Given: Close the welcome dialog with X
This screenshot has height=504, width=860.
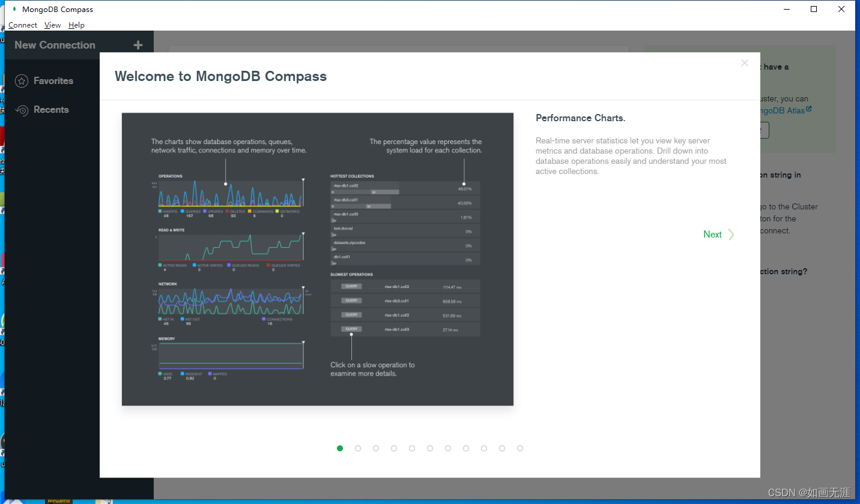Looking at the screenshot, I should pyautogui.click(x=745, y=63).
